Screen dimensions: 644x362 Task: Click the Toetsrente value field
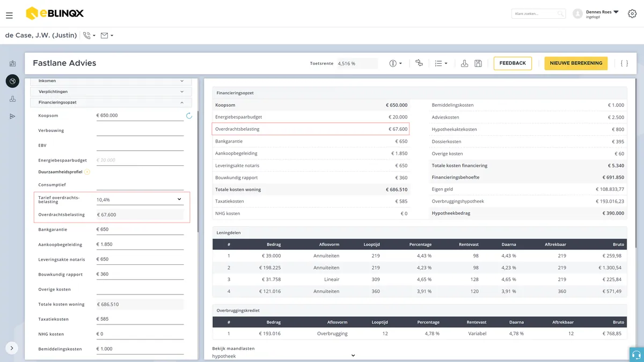tap(357, 63)
